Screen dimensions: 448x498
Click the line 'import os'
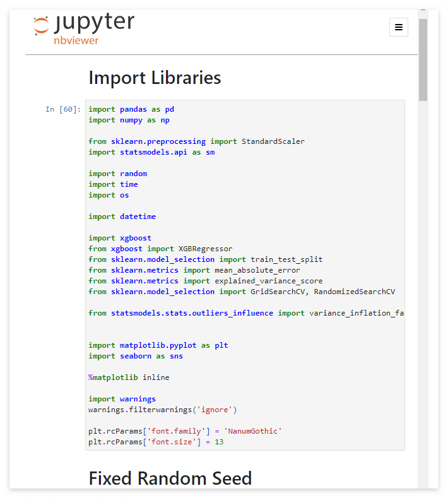click(109, 195)
